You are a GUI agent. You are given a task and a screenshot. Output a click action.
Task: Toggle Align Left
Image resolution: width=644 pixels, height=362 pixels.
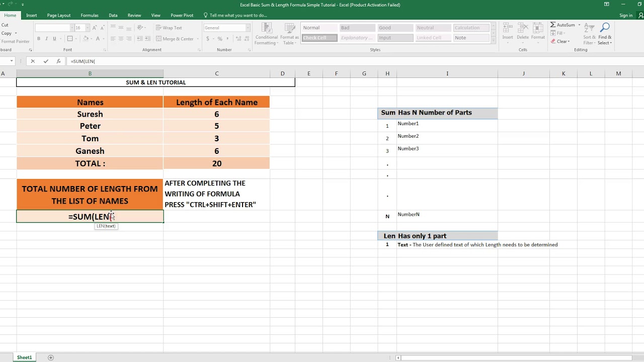[x=113, y=39]
